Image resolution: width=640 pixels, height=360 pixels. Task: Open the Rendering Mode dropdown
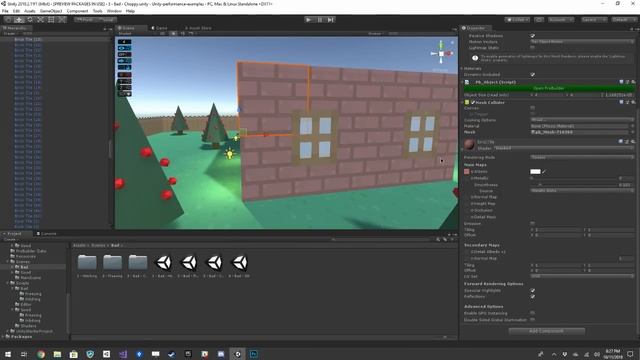(582, 157)
